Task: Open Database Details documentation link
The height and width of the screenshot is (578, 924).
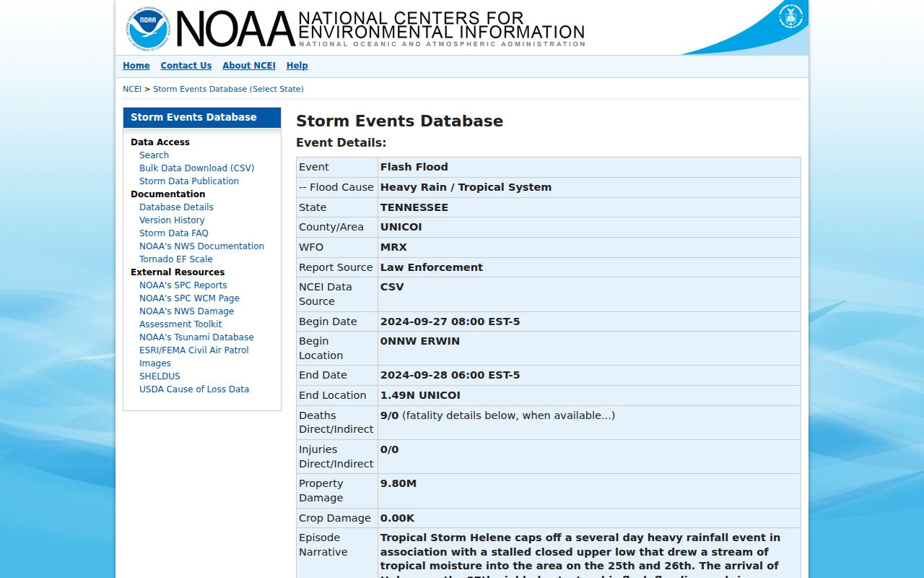Action: [176, 207]
